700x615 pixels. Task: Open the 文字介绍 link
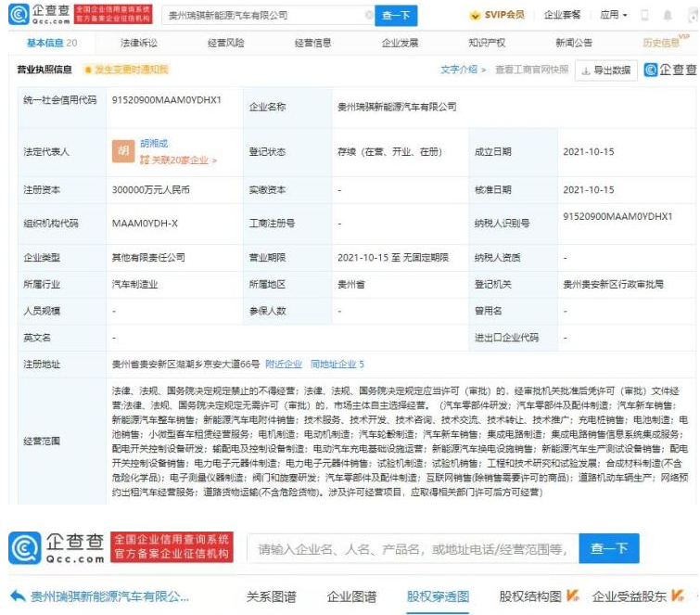[463, 70]
